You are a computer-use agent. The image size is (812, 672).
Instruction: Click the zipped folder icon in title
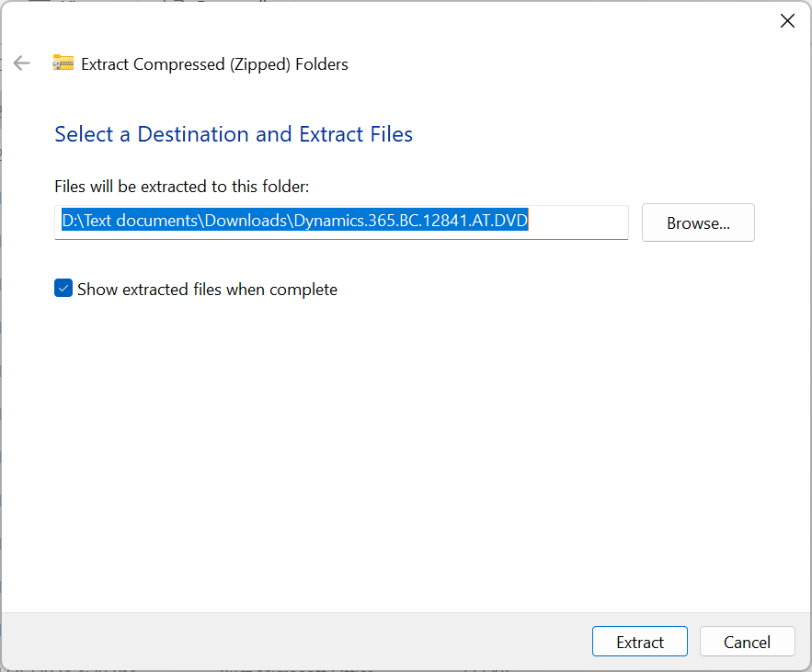(63, 63)
